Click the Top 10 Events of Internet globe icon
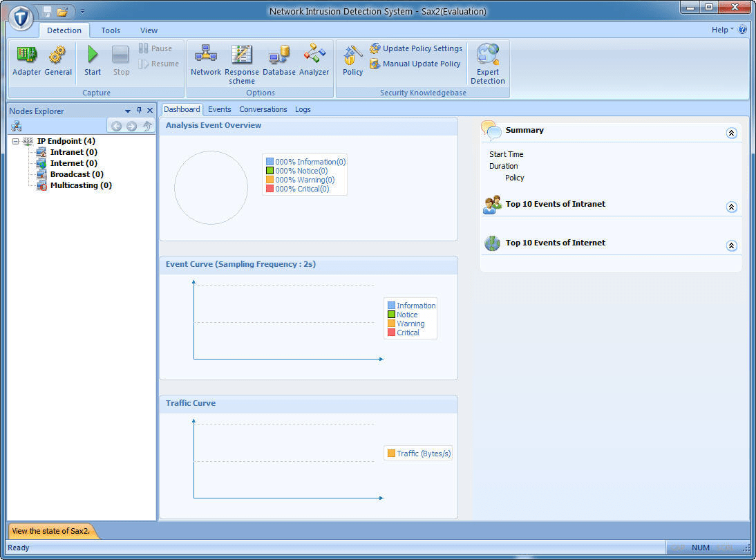Screen dimensions: 756x560 click(x=492, y=243)
